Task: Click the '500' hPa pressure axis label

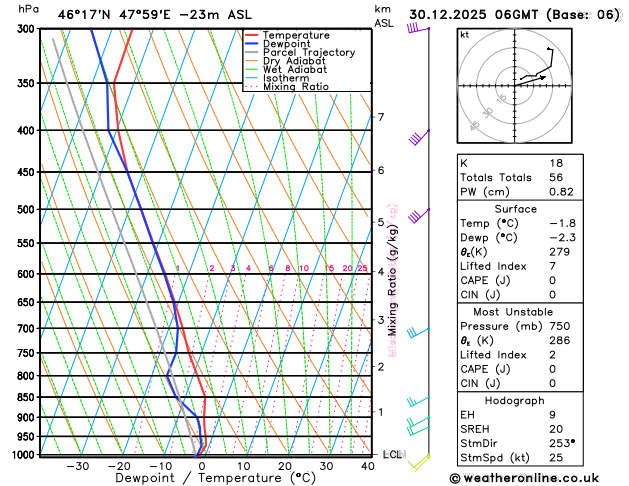Action: pos(28,209)
